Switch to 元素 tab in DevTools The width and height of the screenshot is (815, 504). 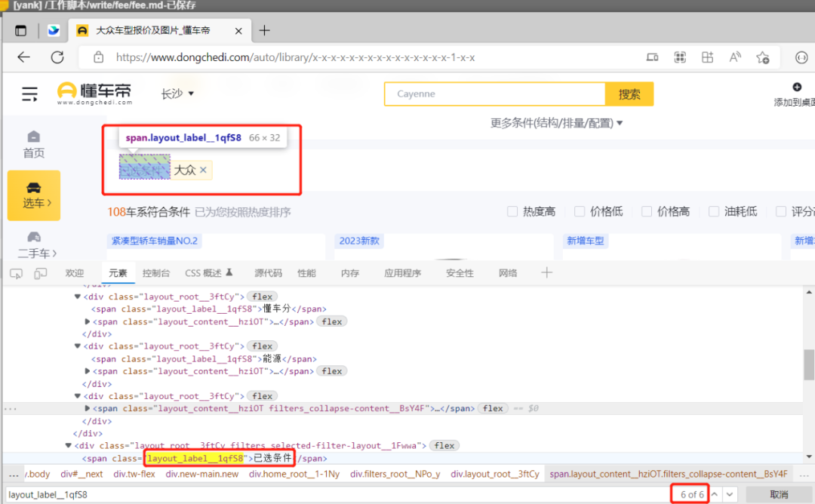[x=118, y=273]
